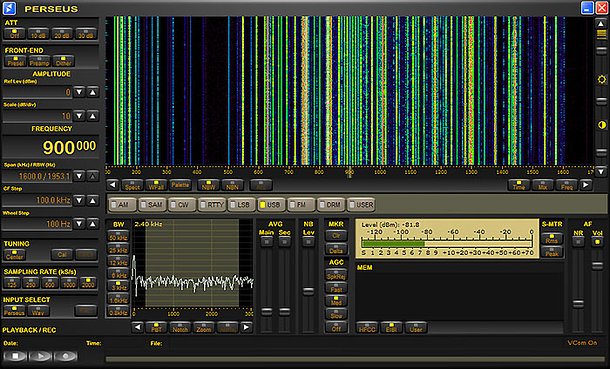The image size is (610, 369).
Task: Switch S-meter to Peak mode
Action: pos(552,252)
